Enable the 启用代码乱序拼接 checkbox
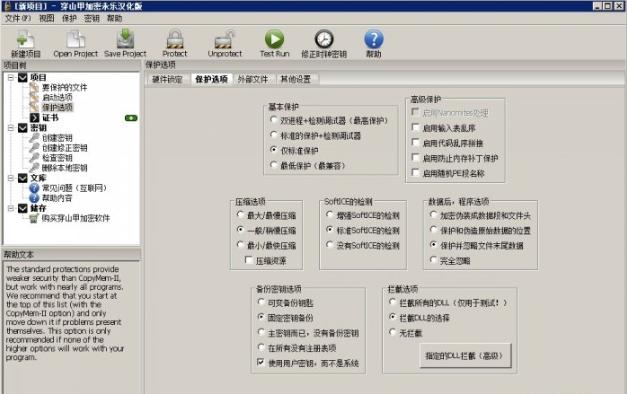627x394 pixels. click(x=415, y=143)
